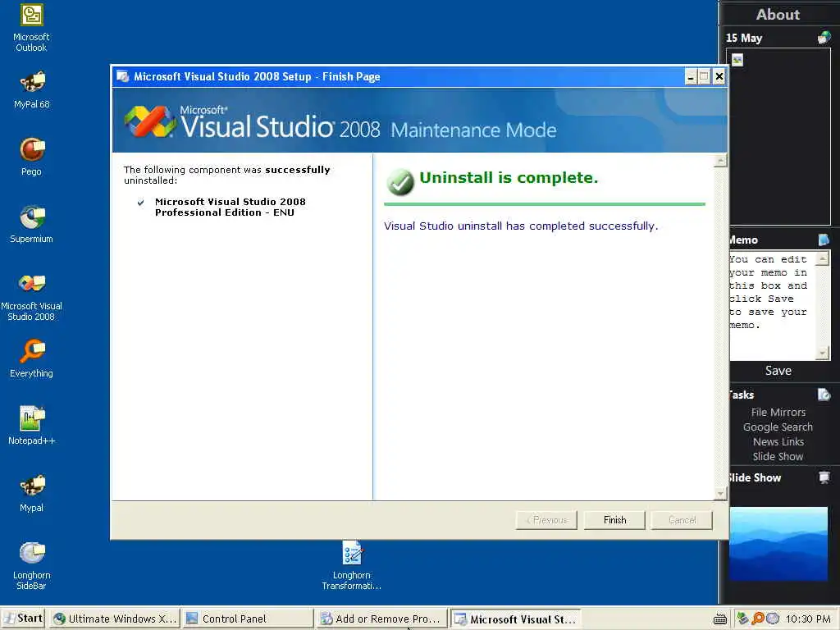Click the blue mountains slide show thumbnail
Screen dimensions: 840x630
tap(778, 543)
